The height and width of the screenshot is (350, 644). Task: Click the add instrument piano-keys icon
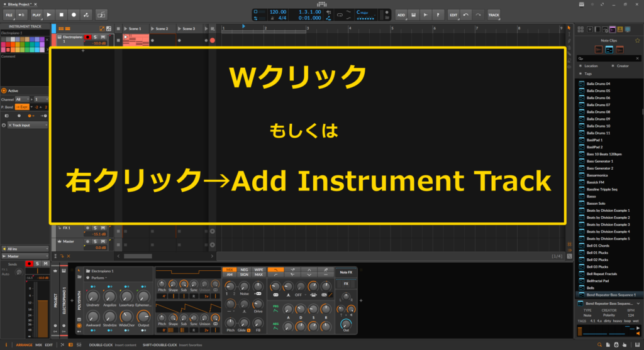413,15
